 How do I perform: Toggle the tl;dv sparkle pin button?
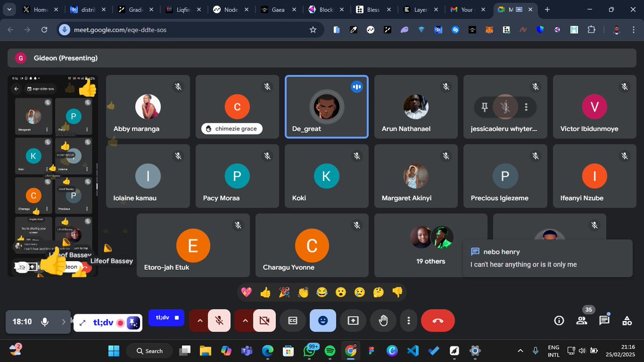click(x=134, y=323)
